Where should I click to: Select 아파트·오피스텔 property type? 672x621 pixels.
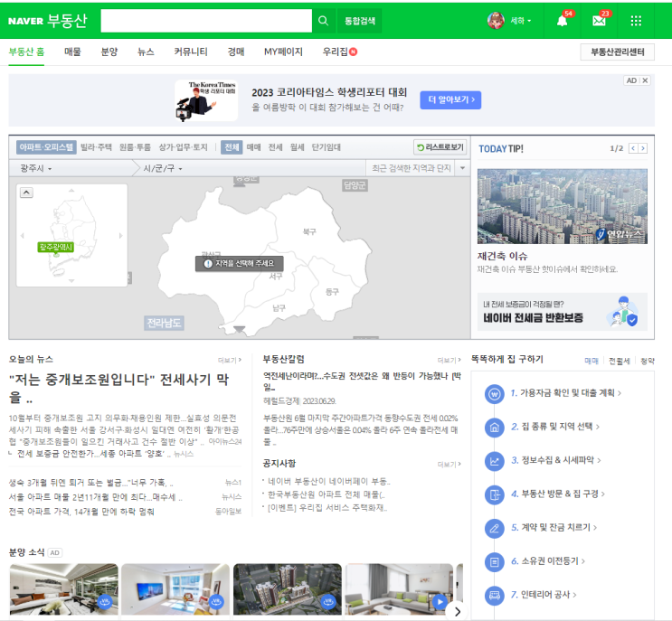pos(46,147)
